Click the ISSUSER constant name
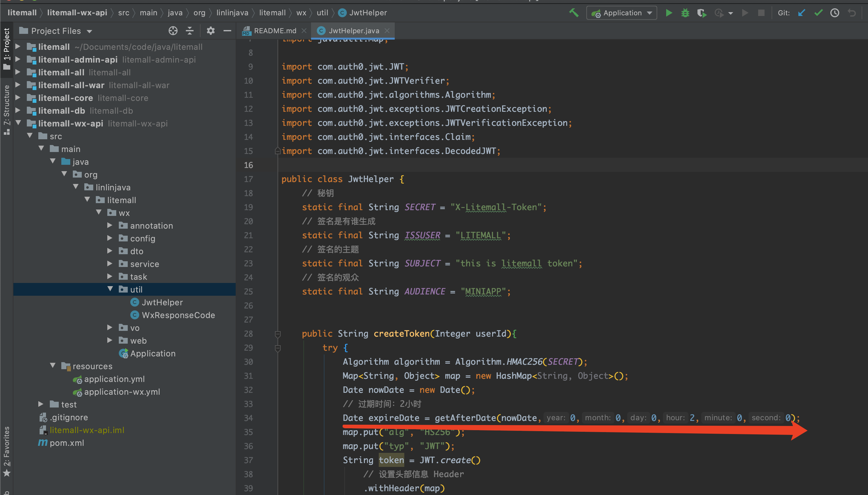868x495 pixels. (422, 235)
